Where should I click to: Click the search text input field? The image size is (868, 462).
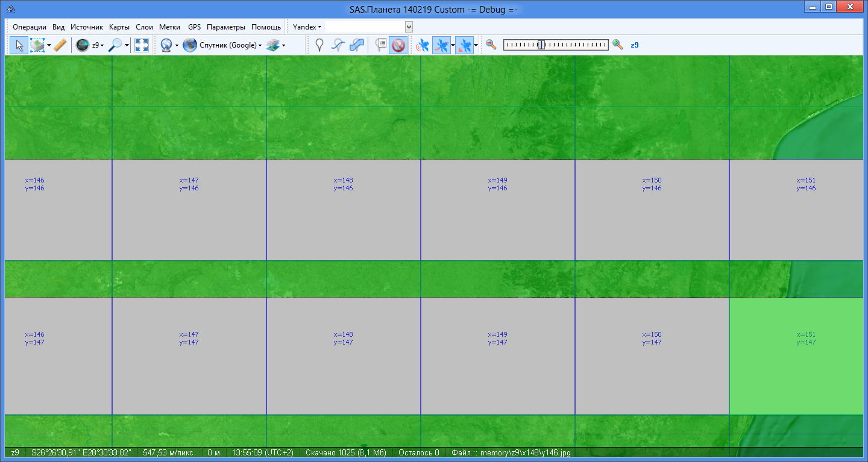coord(365,27)
